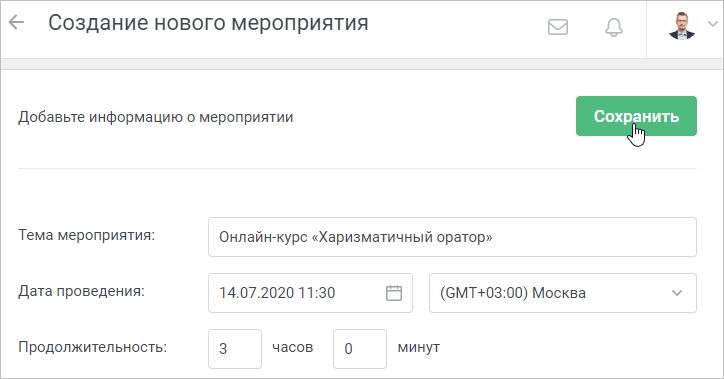Screen dimensions: 724x379
Task: Expand the account menu chevron beside avatar
Action: pos(712,23)
